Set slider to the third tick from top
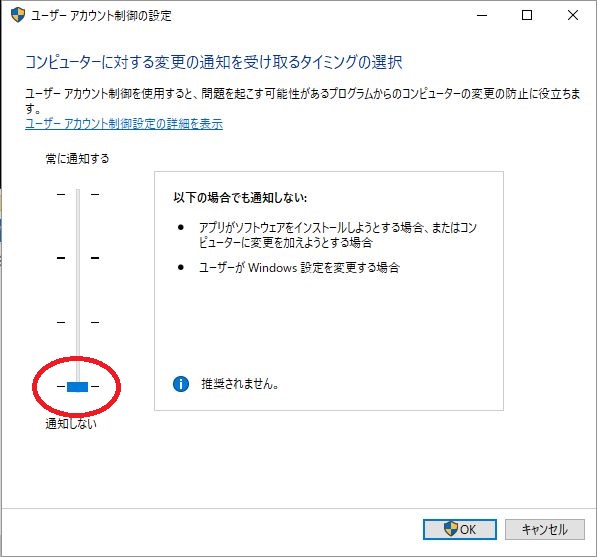 (78, 322)
